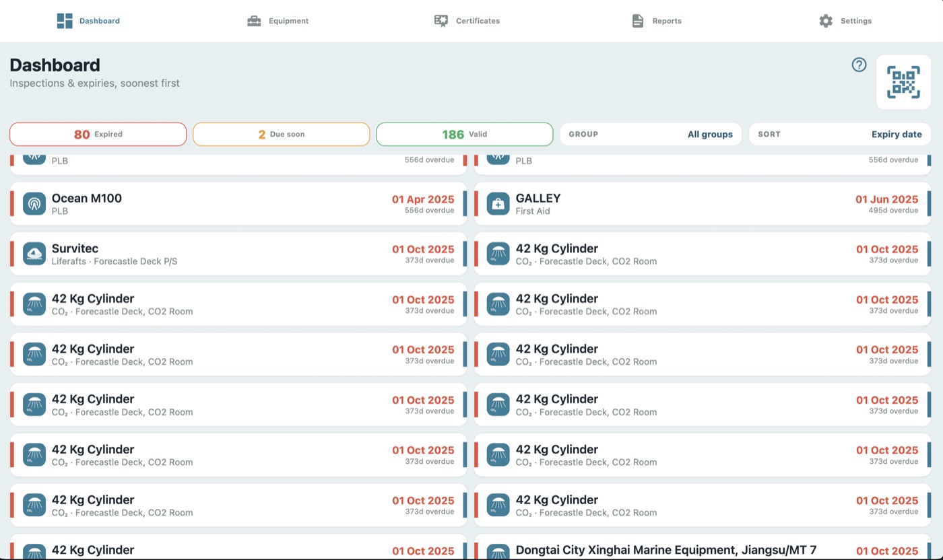Click the Reports document icon
This screenshot has width=943, height=560.
(x=638, y=21)
